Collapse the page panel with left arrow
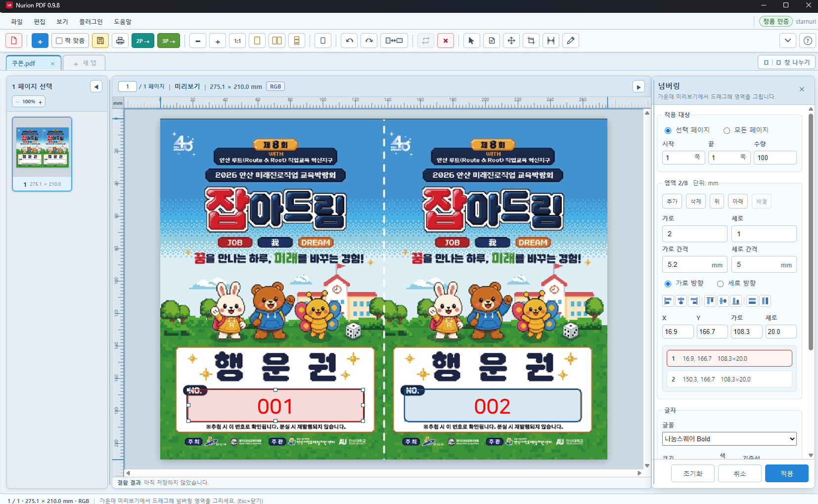 [96, 86]
